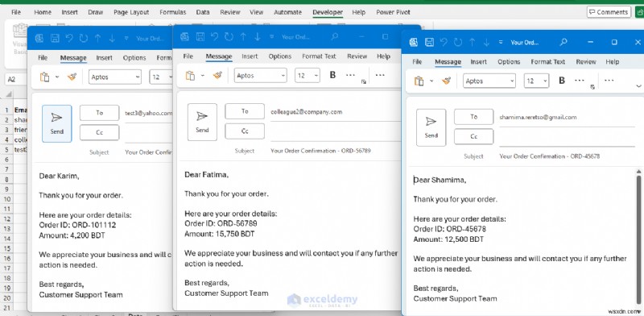
Task: Click the redo icon in the ORD-45678 window title bar
Action: pyautogui.click(x=458, y=42)
